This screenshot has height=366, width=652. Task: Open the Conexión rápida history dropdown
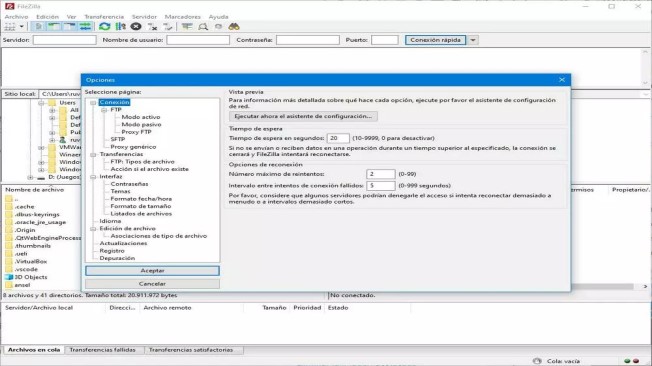click(x=473, y=40)
